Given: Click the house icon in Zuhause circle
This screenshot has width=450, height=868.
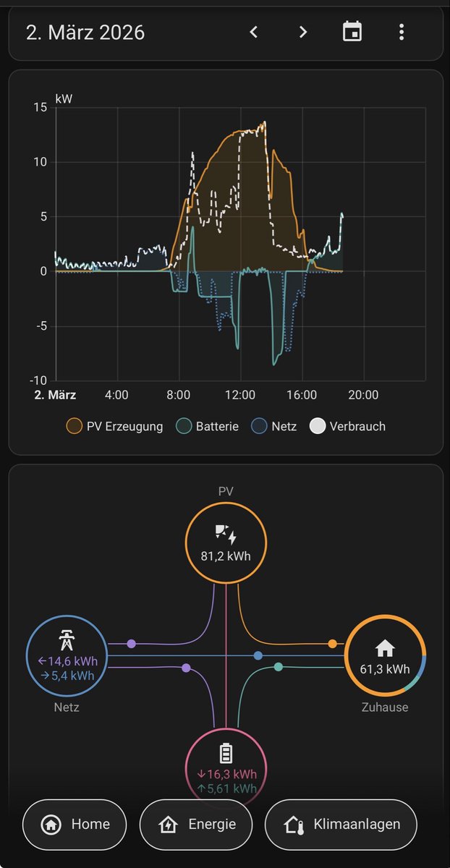Looking at the screenshot, I should coord(386,647).
